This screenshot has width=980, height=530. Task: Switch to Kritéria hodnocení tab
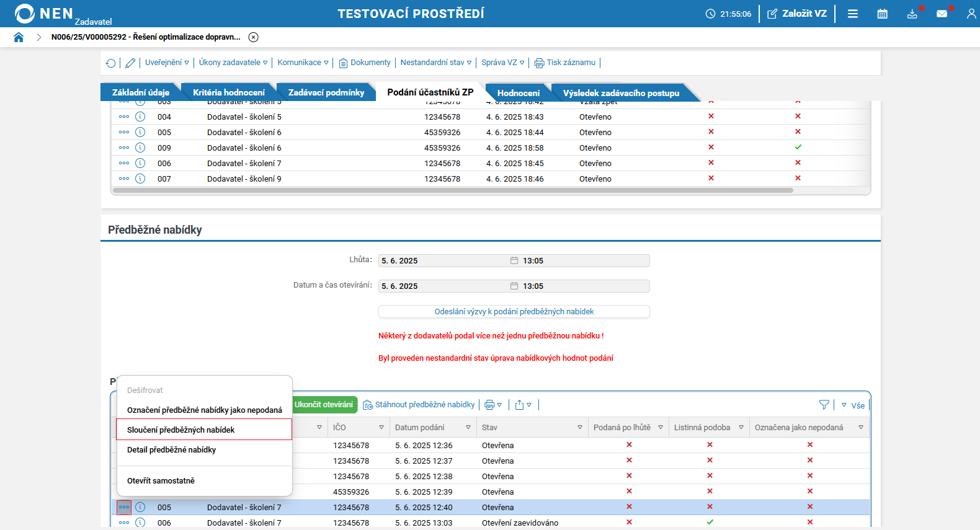229,92
